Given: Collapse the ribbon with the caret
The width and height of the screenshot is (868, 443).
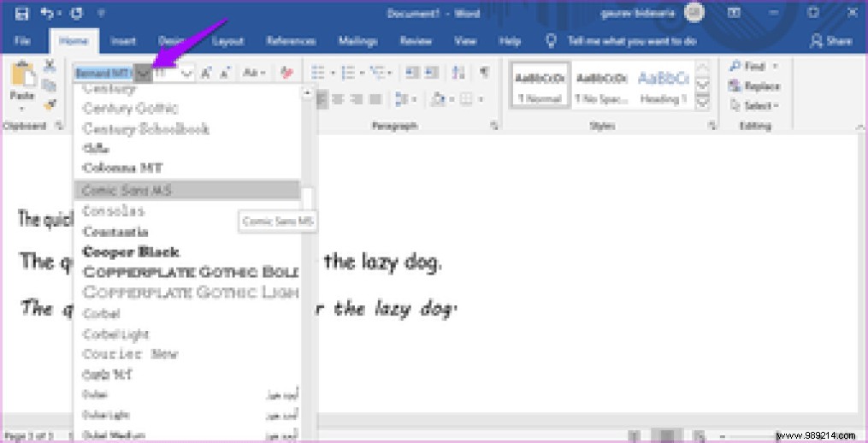Looking at the screenshot, I should [x=861, y=127].
